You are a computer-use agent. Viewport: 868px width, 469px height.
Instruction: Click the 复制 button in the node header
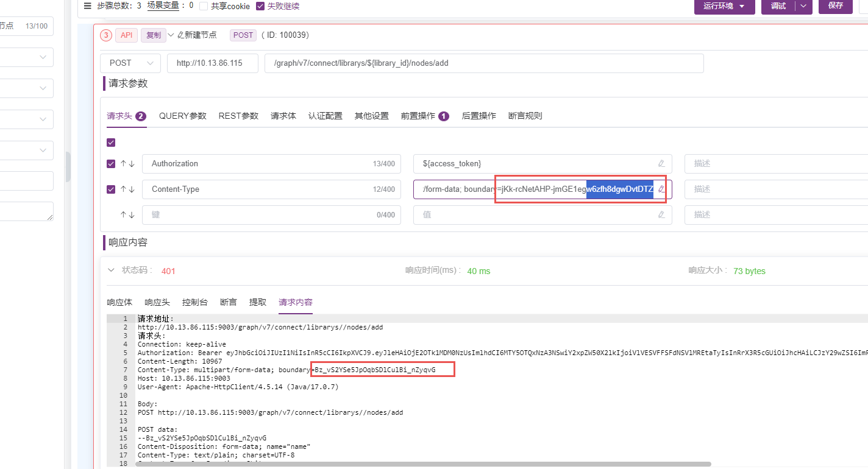(153, 35)
